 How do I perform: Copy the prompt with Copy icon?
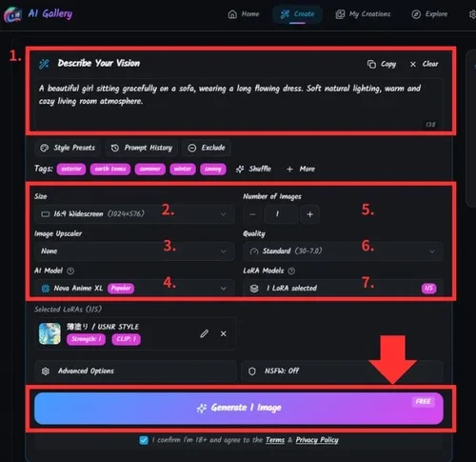[371, 64]
